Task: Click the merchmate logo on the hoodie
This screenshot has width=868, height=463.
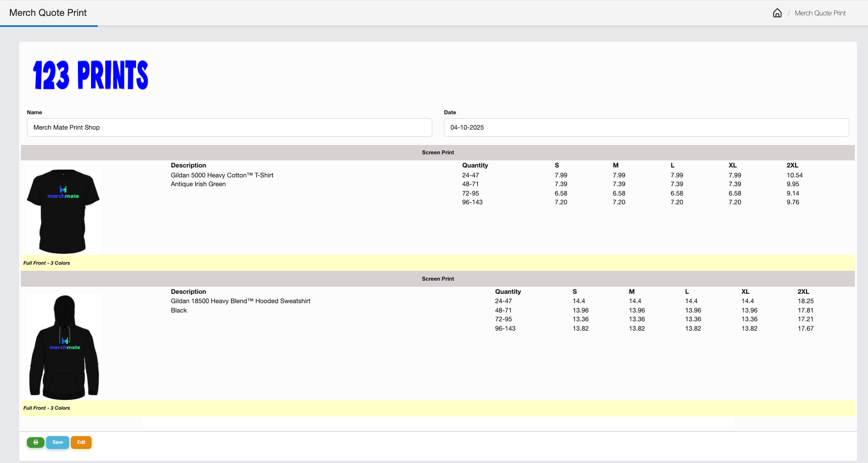Action: 65,344
